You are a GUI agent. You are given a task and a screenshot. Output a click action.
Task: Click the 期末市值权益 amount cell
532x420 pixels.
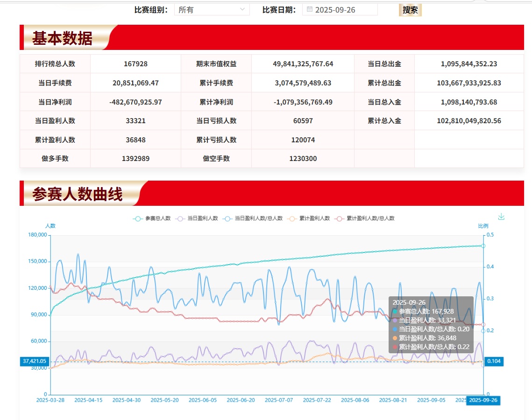coord(303,64)
